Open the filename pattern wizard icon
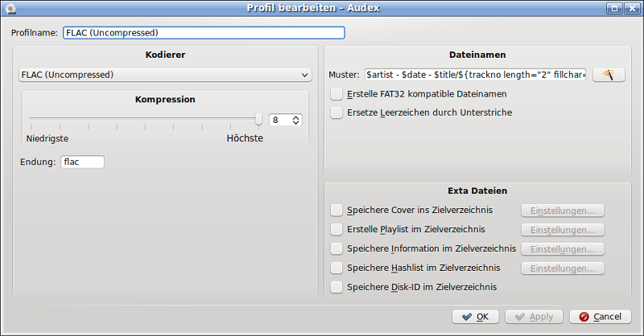This screenshot has height=336, width=644. coord(609,75)
